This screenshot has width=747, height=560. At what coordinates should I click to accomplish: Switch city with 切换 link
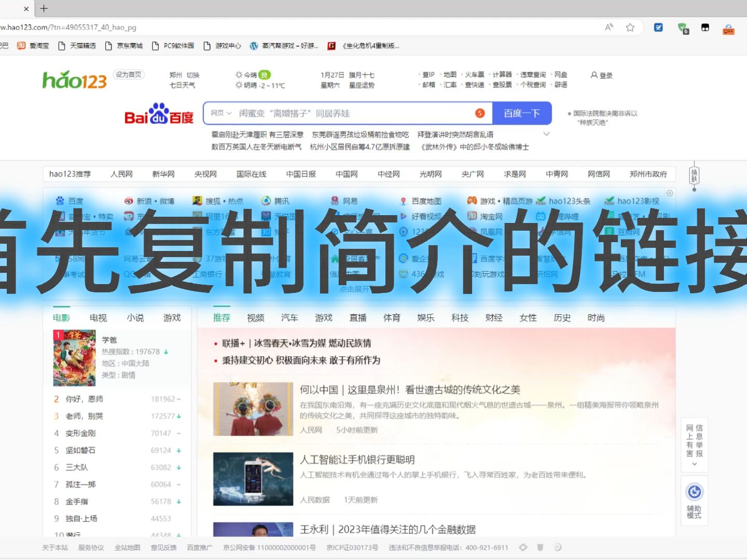point(193,75)
